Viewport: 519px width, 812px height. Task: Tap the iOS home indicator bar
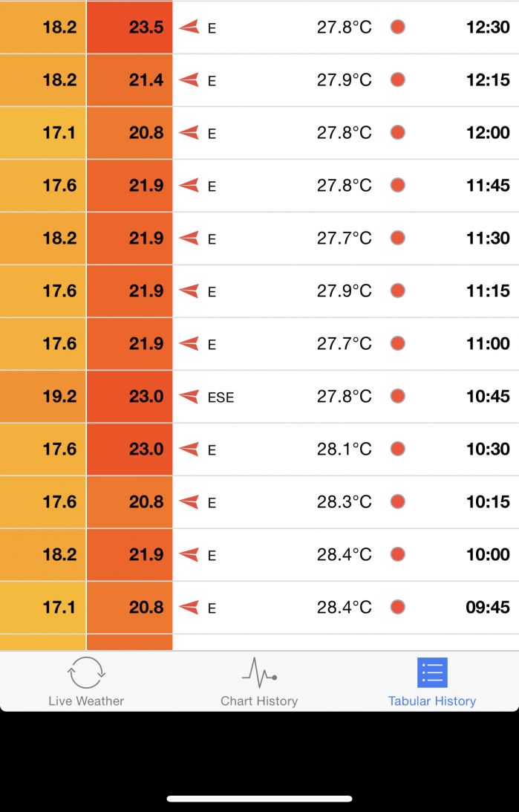(259, 799)
